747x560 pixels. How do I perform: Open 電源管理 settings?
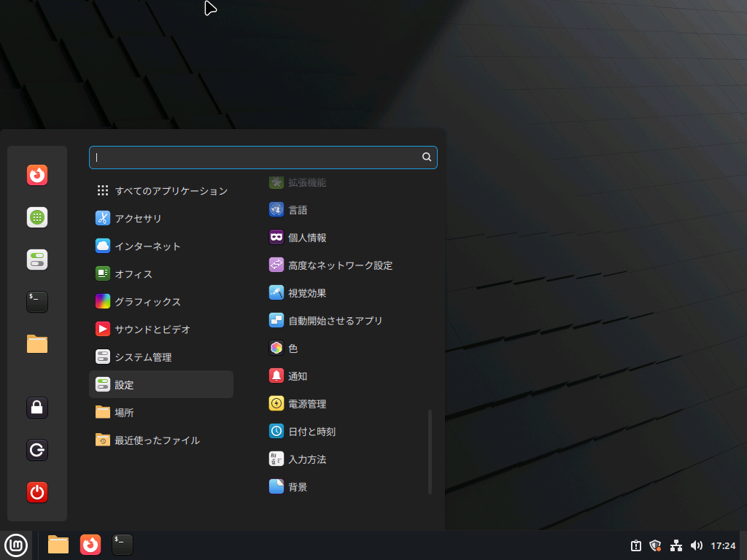(306, 403)
